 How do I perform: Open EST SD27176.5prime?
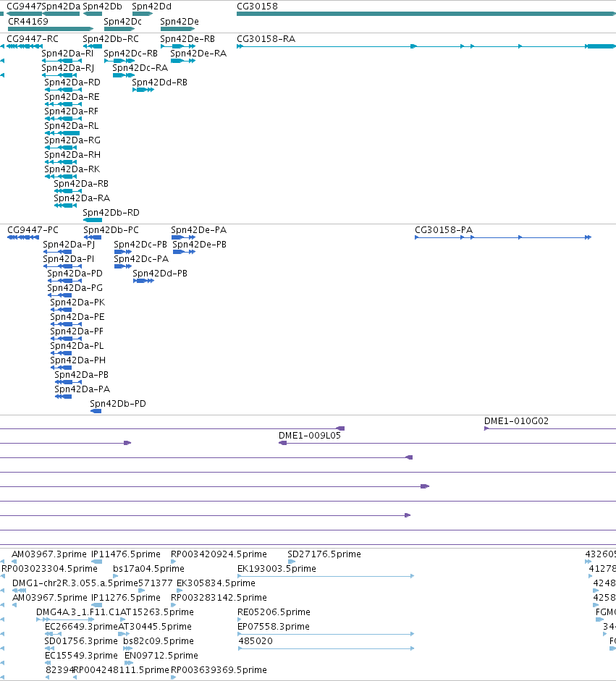324,554
